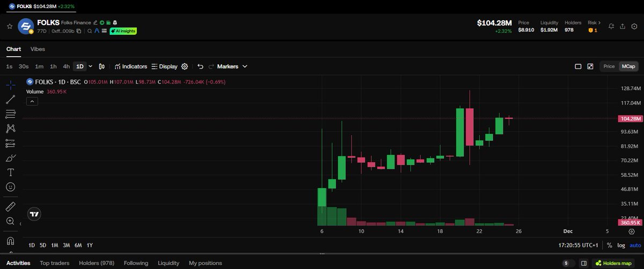Select the 1m timeframe
The image size is (644, 269).
click(39, 66)
